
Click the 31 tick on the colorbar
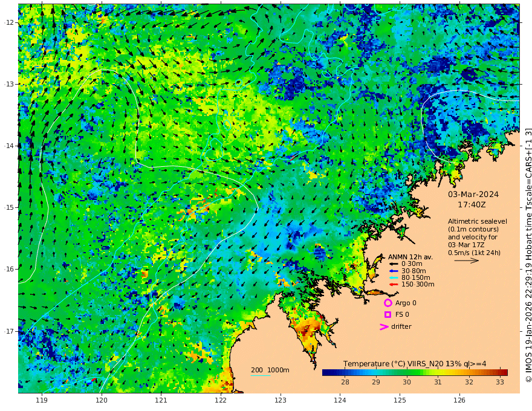[438, 382]
